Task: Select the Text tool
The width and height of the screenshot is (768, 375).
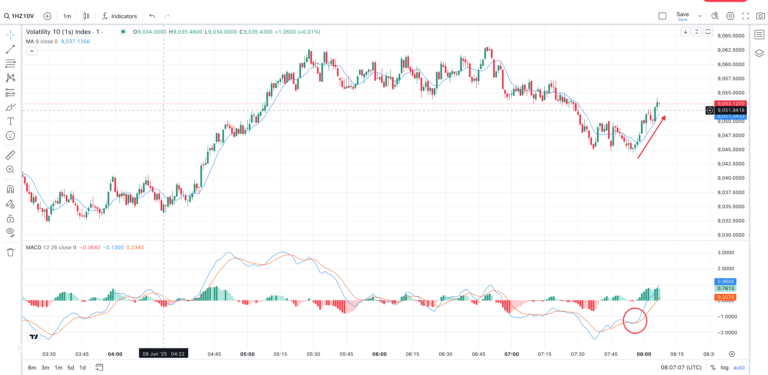Action: (x=10, y=121)
